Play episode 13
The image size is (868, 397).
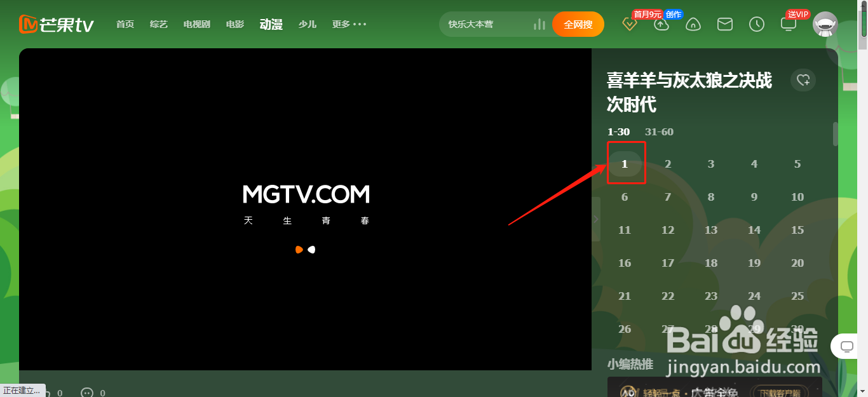point(711,230)
